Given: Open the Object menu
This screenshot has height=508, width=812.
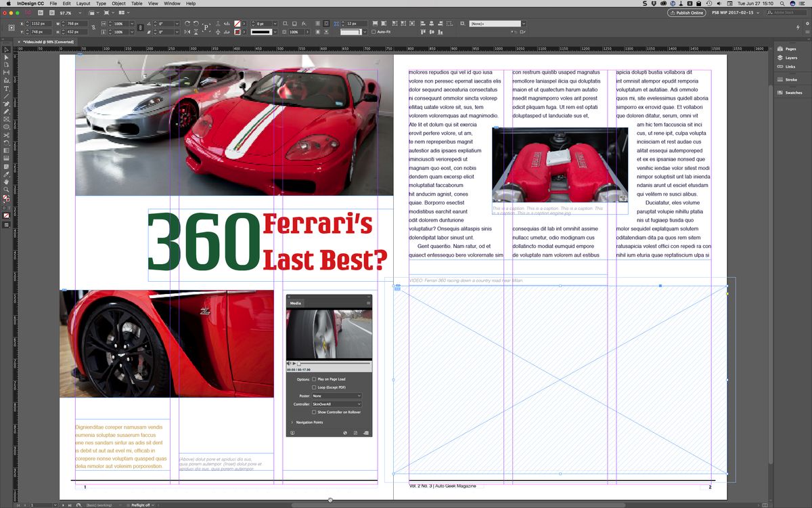Looking at the screenshot, I should click(118, 3).
